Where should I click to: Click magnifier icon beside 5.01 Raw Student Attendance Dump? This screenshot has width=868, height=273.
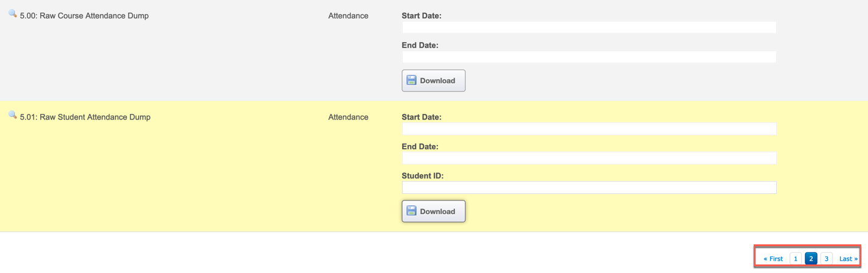coord(12,115)
